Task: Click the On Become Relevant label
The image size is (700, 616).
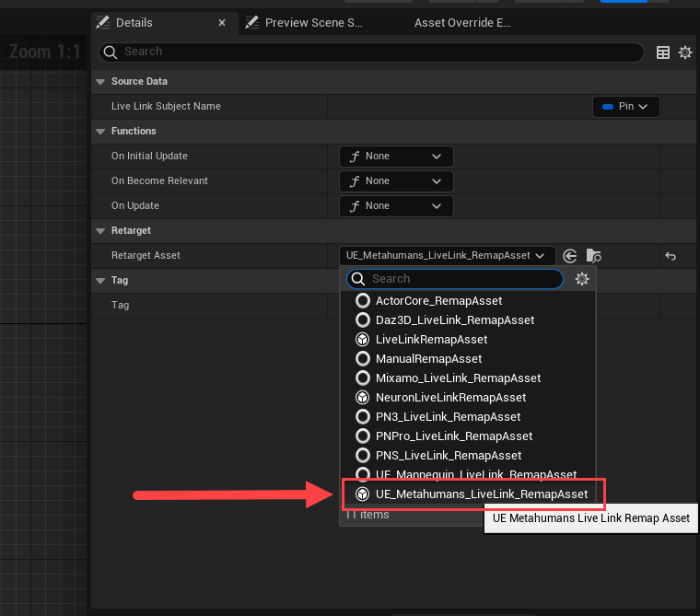Action: tap(159, 180)
